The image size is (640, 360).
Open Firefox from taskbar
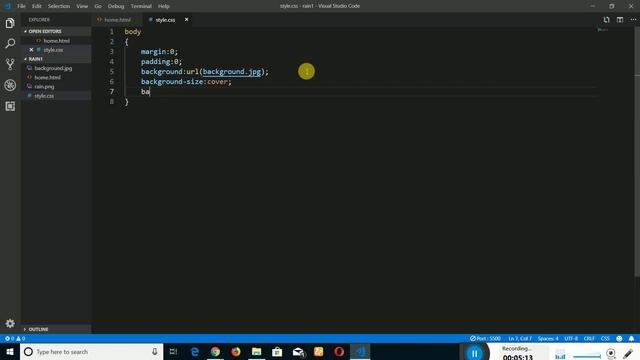click(x=236, y=351)
